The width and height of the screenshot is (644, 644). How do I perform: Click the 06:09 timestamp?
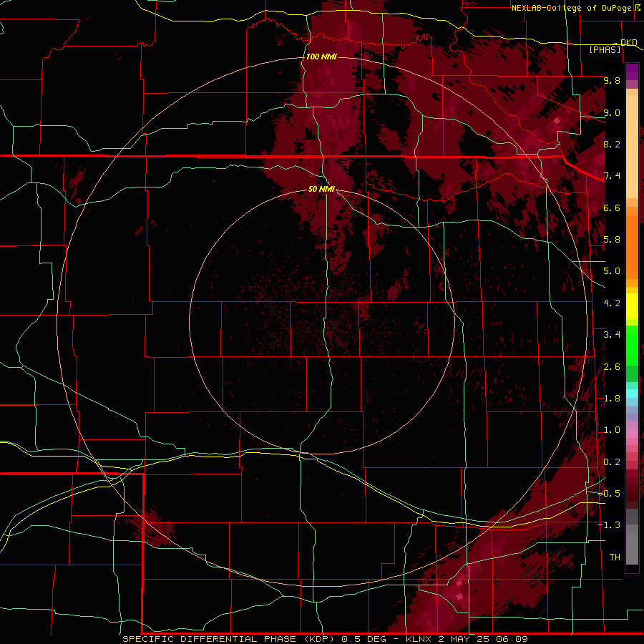point(512,639)
